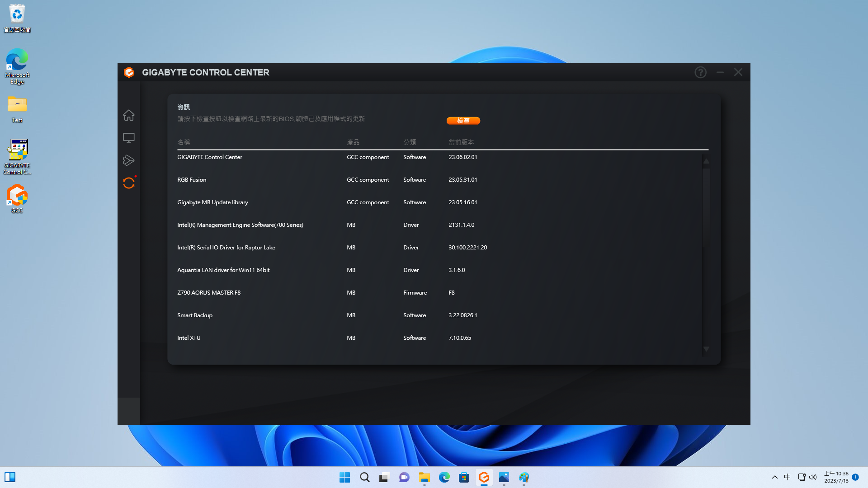
Task: Select the Update Center refresh icon
Action: 129,183
